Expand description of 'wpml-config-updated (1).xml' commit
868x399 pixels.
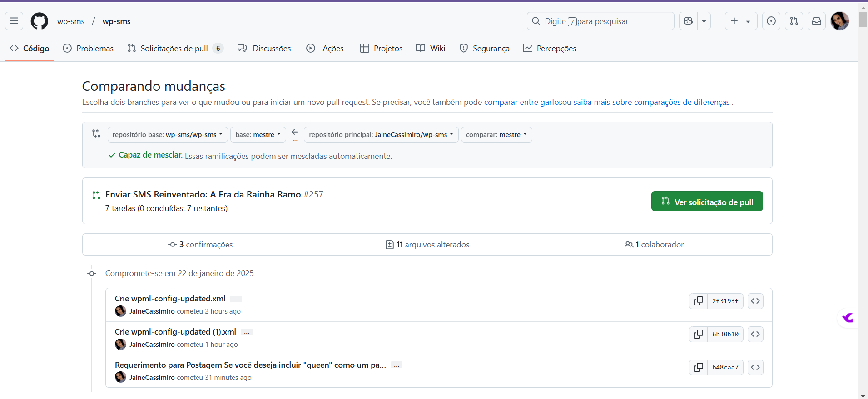pos(247,332)
